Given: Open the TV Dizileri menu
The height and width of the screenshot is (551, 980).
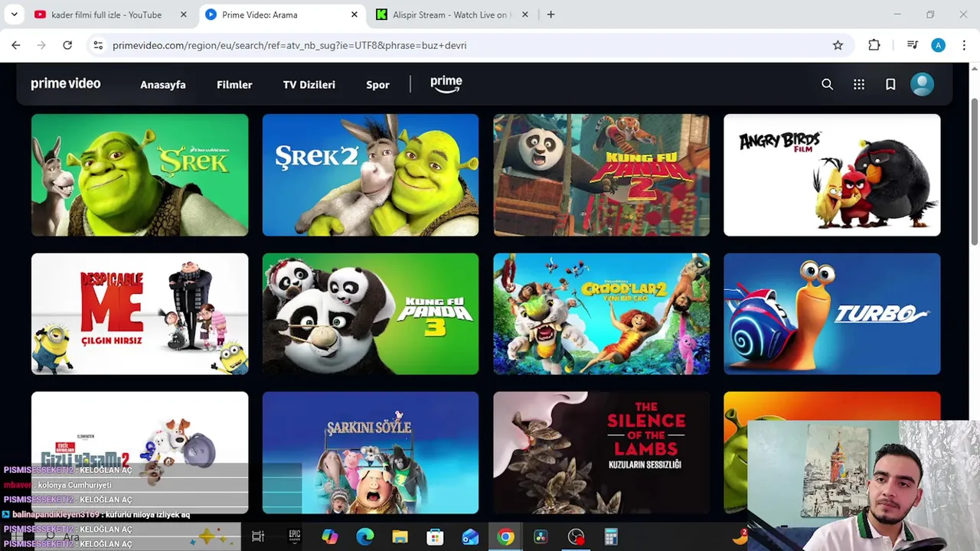Looking at the screenshot, I should (309, 85).
